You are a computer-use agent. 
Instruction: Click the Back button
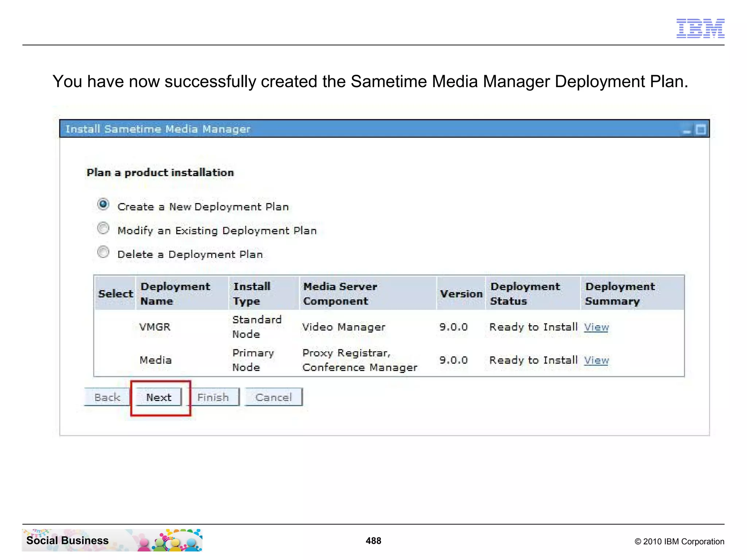point(107,397)
